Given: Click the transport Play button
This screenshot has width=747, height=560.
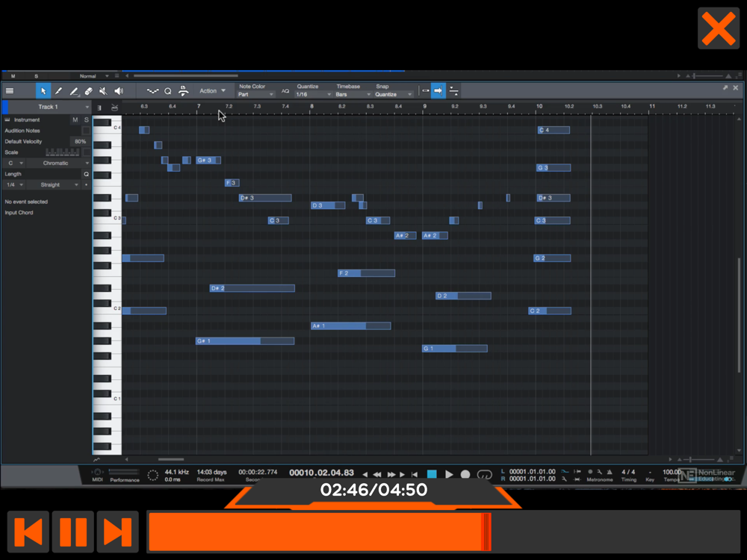Looking at the screenshot, I should pyautogui.click(x=449, y=474).
